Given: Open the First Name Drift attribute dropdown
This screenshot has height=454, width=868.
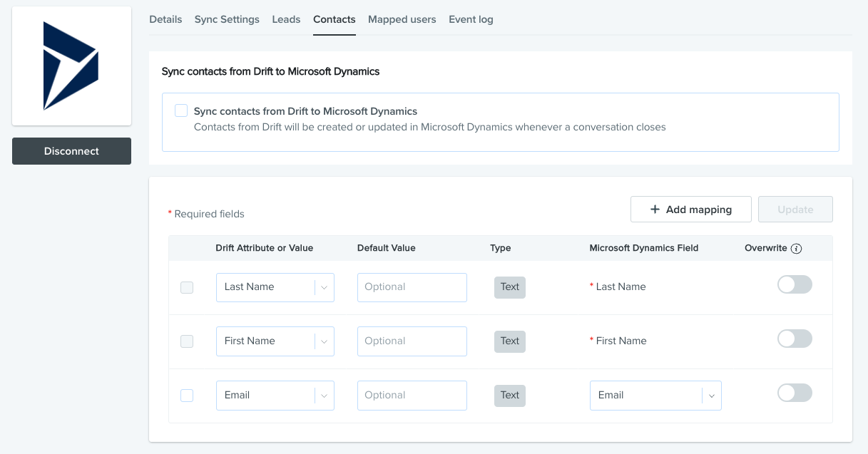Looking at the screenshot, I should 275,341.
